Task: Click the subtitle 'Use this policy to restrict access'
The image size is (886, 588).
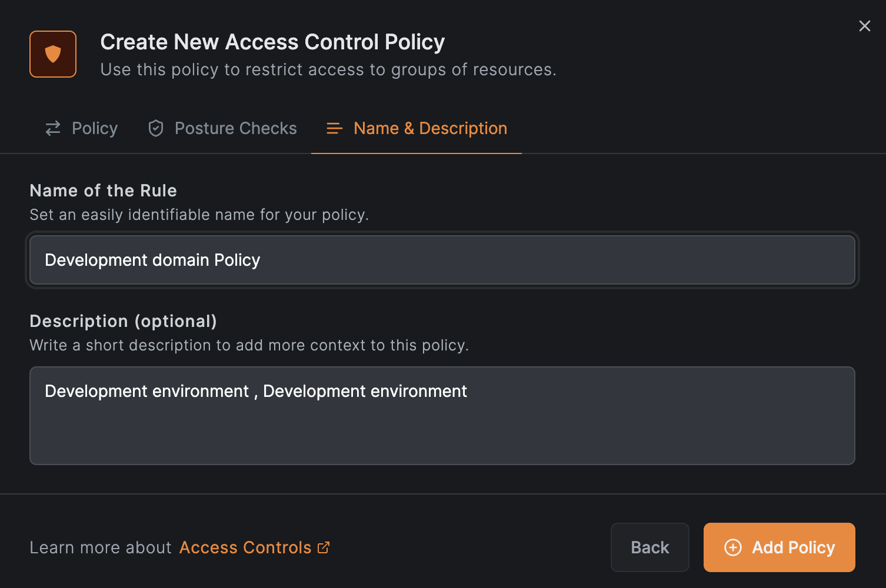Action: (x=328, y=69)
